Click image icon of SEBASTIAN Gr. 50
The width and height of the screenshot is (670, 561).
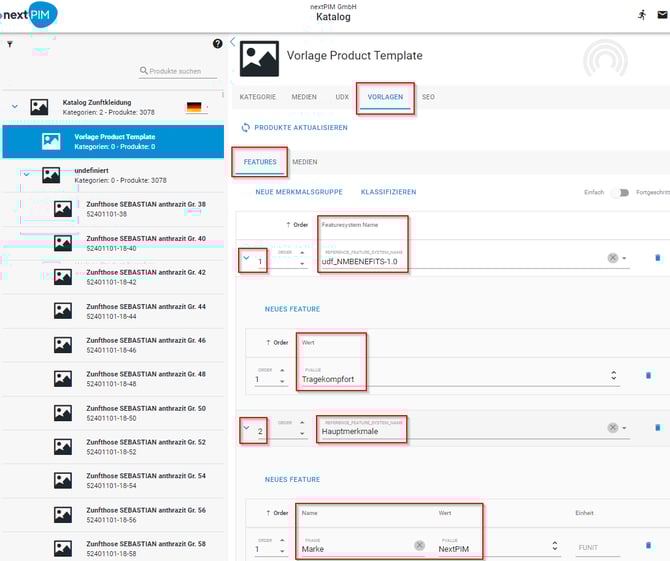pyautogui.click(x=63, y=412)
